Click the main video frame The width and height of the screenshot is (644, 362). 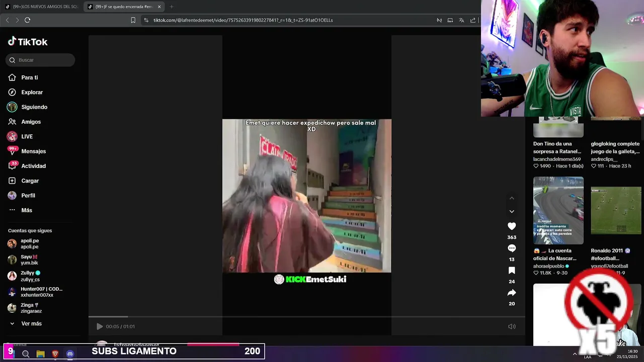click(x=306, y=196)
